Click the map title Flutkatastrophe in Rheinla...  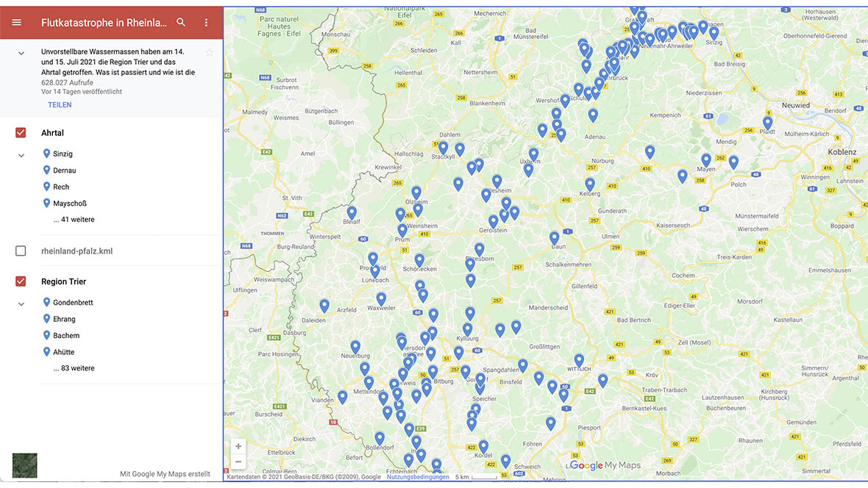104,23
